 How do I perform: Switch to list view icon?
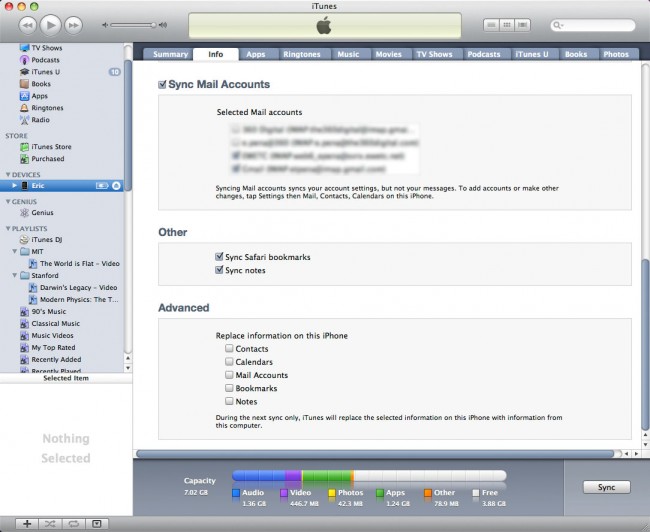pyautogui.click(x=491, y=25)
